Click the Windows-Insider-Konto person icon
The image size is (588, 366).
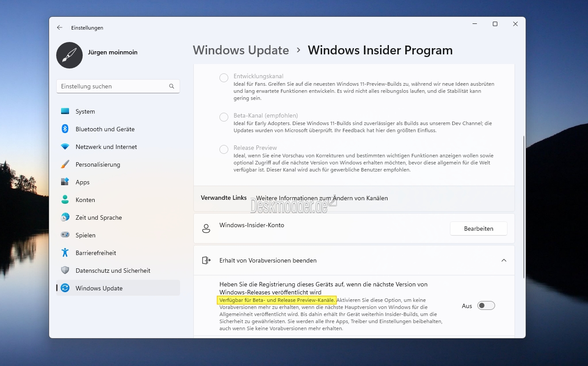206,229
